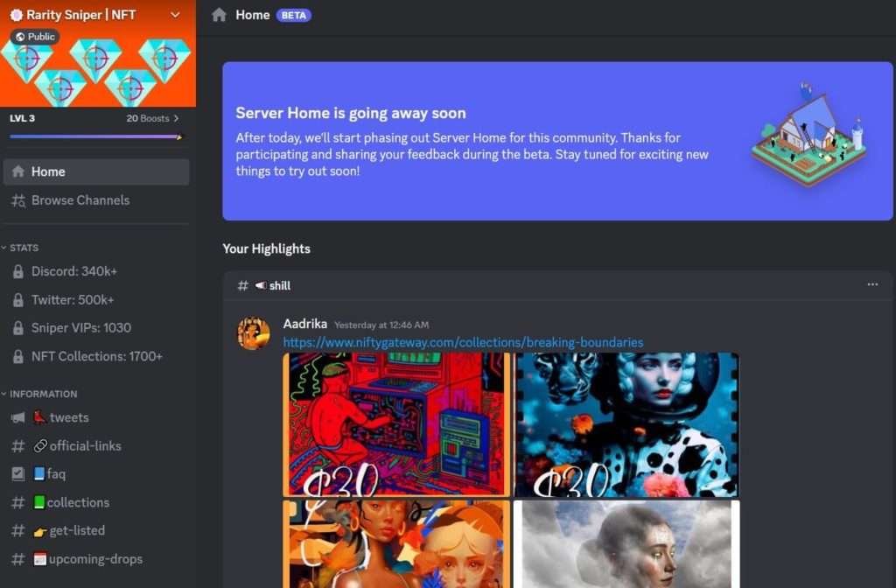
Task: Click the Yesterday at 12:46 AM timestamp
Action: 381,325
